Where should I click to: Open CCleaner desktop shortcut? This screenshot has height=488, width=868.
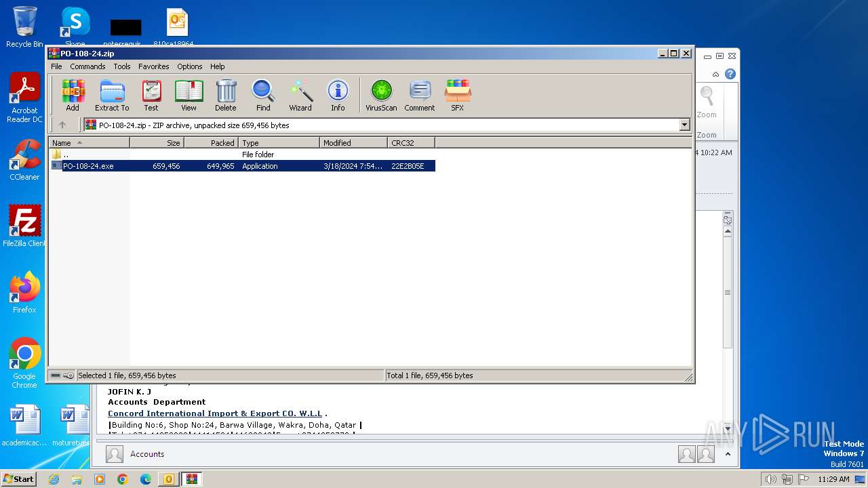[24, 160]
